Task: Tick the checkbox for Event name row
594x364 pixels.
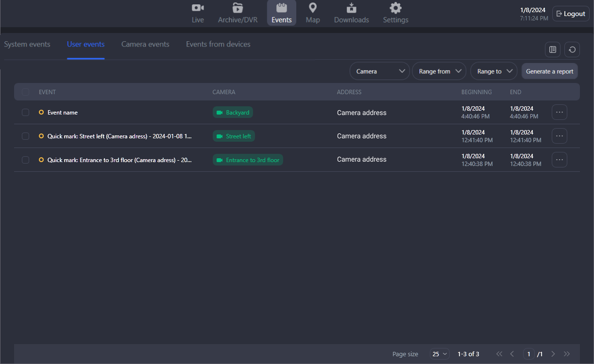Action: click(26, 113)
